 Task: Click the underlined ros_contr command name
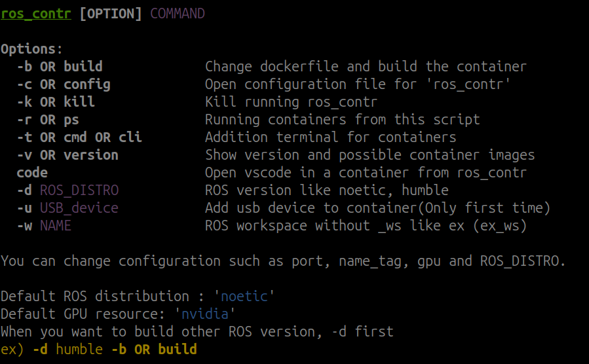[x=35, y=14]
